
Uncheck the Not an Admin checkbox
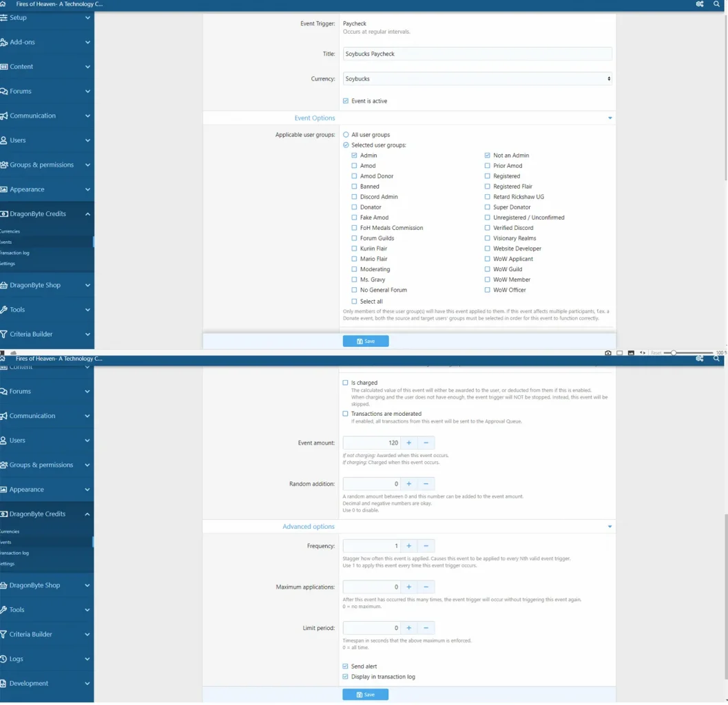pos(488,156)
